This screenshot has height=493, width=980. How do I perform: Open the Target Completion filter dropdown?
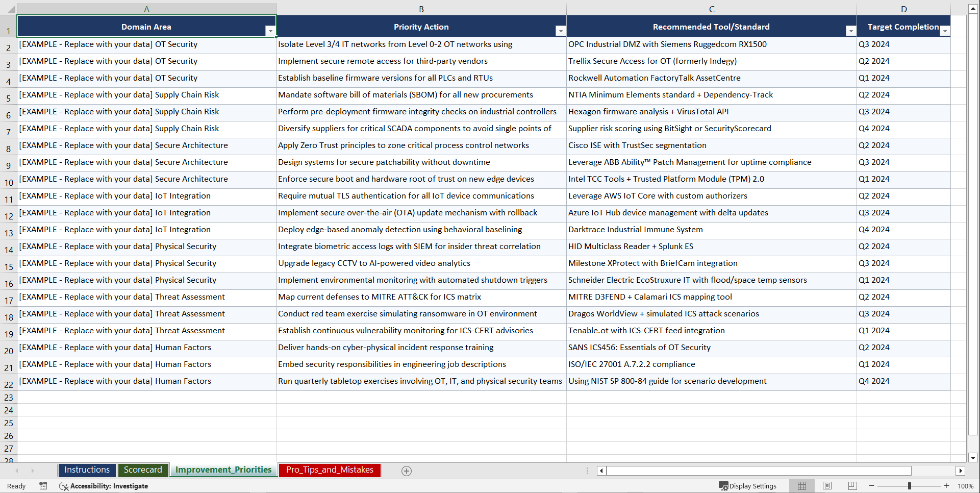[x=945, y=31]
